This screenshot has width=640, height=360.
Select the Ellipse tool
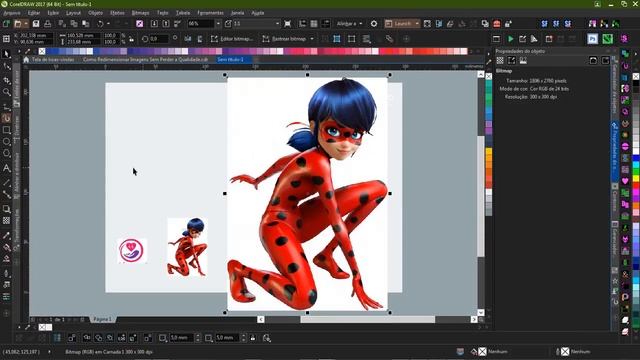[x=7, y=142]
